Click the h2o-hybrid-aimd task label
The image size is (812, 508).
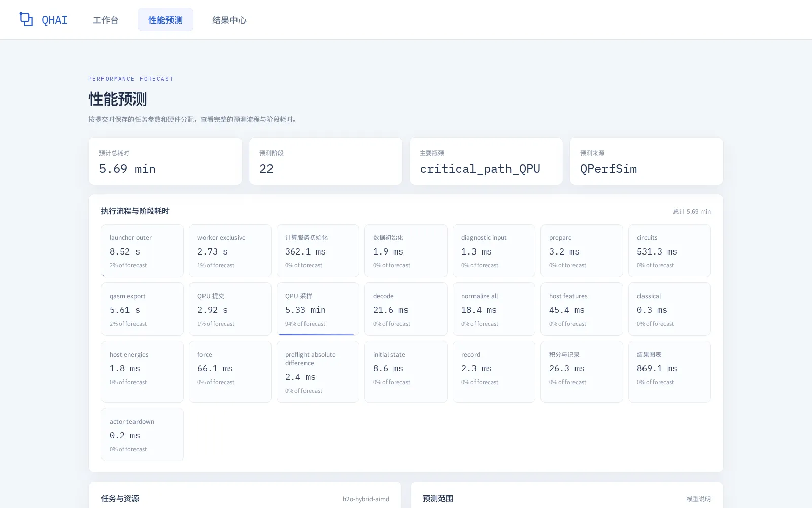coord(366,499)
